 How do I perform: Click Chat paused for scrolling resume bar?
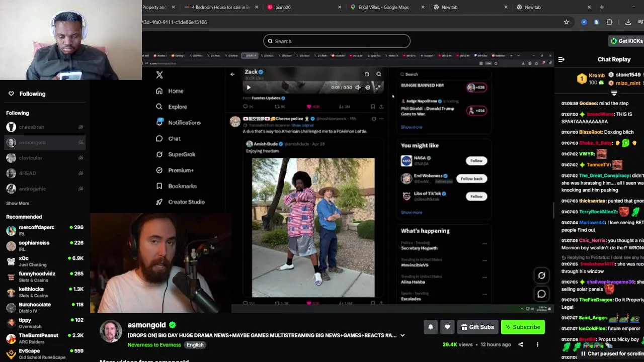(611, 353)
